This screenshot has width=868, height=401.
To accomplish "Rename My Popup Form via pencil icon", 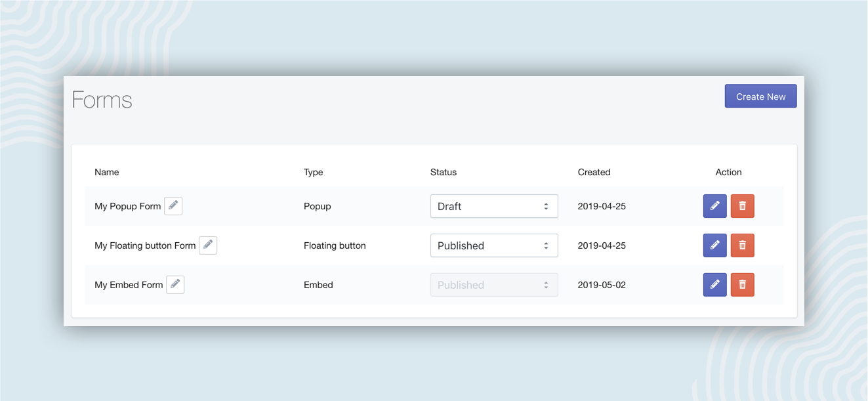I will [x=173, y=205].
